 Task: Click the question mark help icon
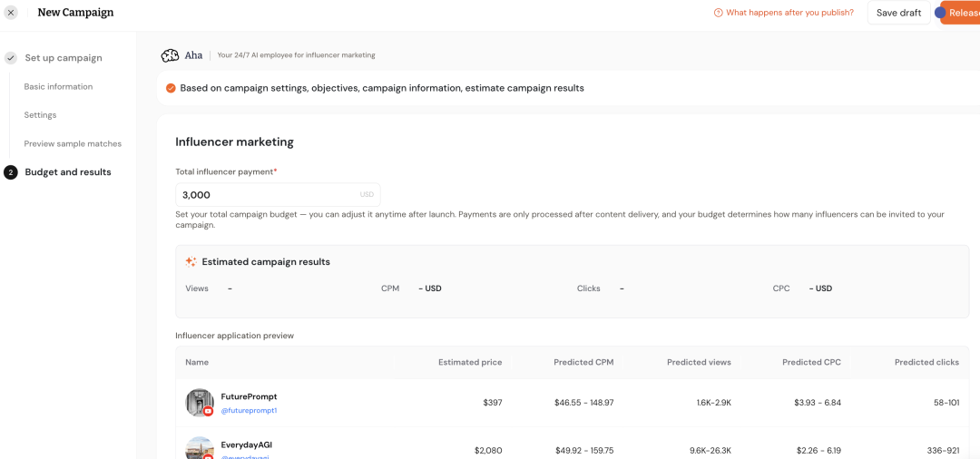(718, 13)
